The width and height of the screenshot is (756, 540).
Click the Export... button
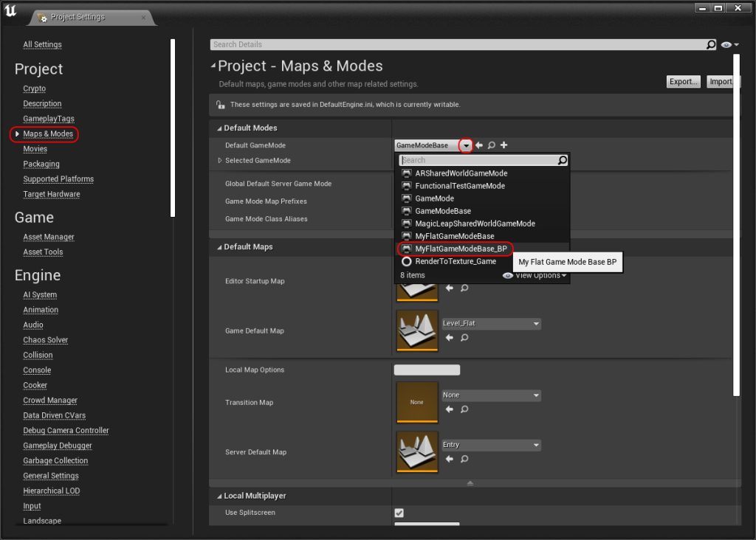(x=683, y=82)
